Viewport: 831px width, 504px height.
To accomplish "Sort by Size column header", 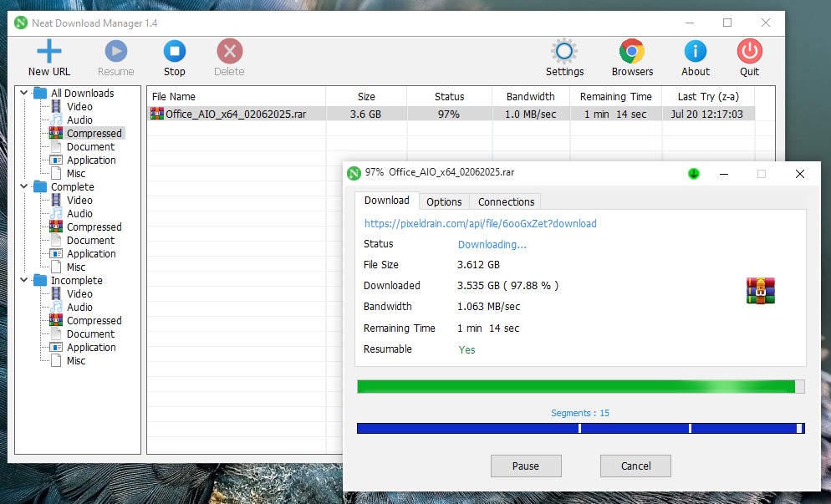I will pyautogui.click(x=366, y=96).
